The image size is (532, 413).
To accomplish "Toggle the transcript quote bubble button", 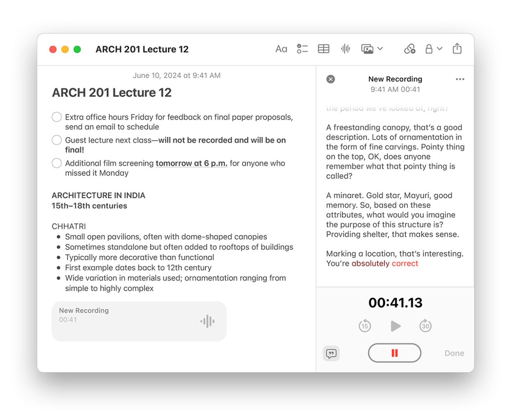I will (331, 353).
